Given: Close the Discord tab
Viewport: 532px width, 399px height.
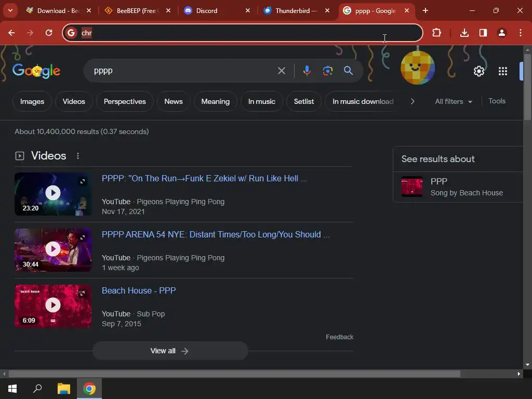Looking at the screenshot, I should tap(248, 11).
